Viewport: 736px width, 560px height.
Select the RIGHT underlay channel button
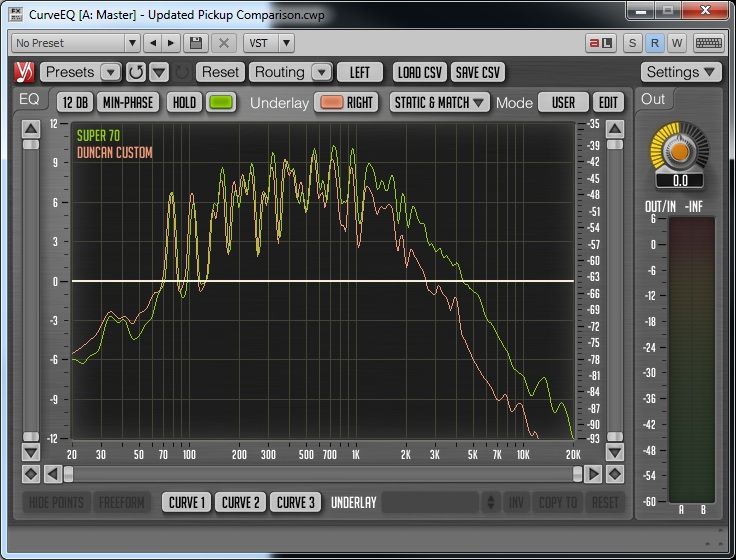360,102
